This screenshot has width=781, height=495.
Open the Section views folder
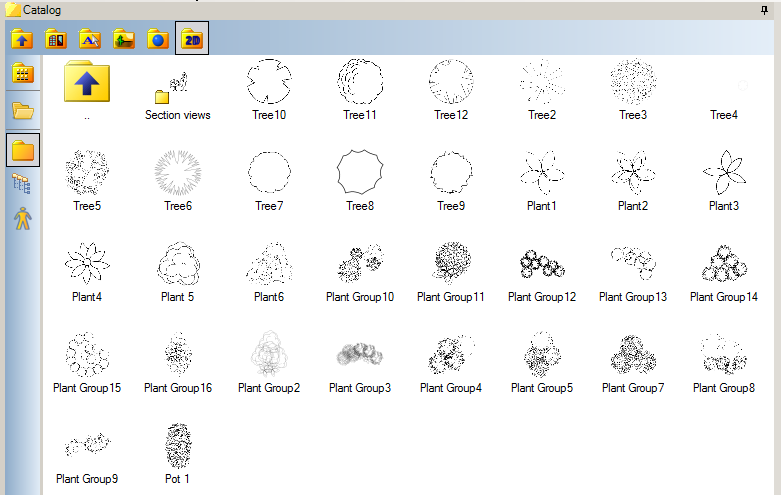(x=172, y=88)
